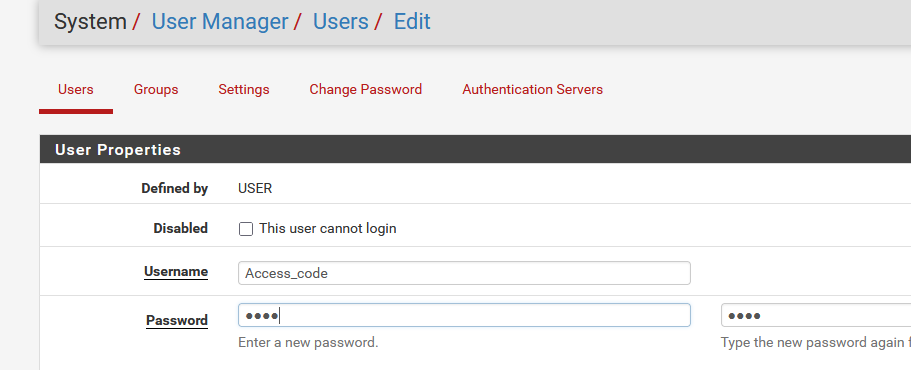Select the Users tab
The height and width of the screenshot is (370, 911).
point(76,89)
